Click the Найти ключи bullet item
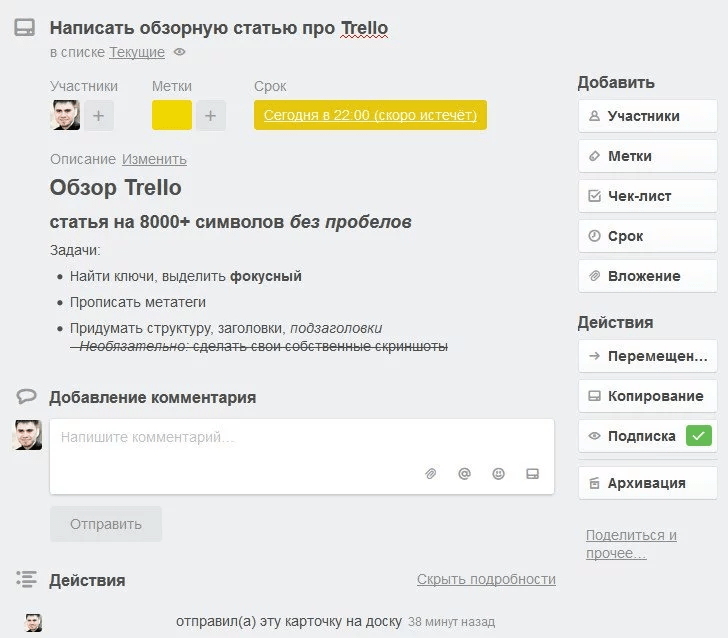Image resolution: width=728 pixels, height=638 pixels. point(186,276)
